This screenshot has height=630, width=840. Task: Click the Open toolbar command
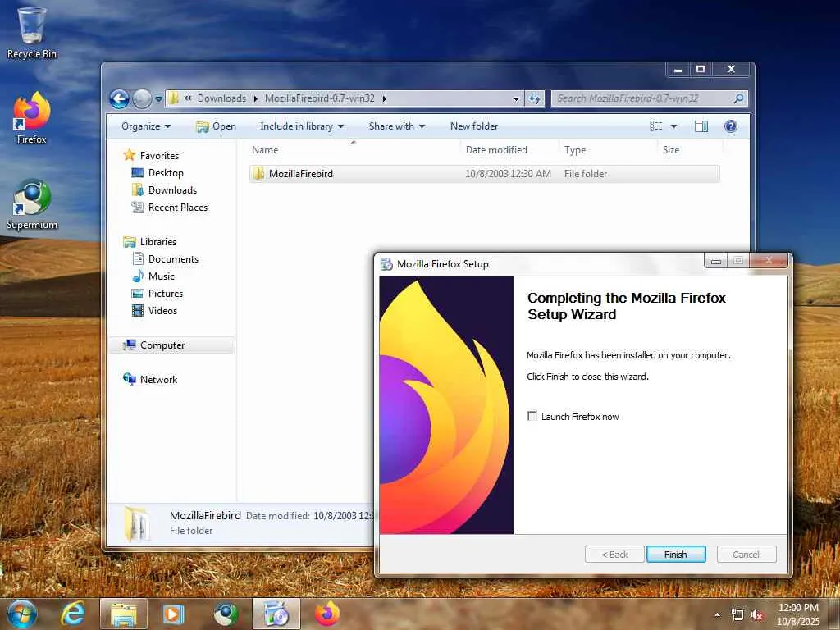click(216, 126)
